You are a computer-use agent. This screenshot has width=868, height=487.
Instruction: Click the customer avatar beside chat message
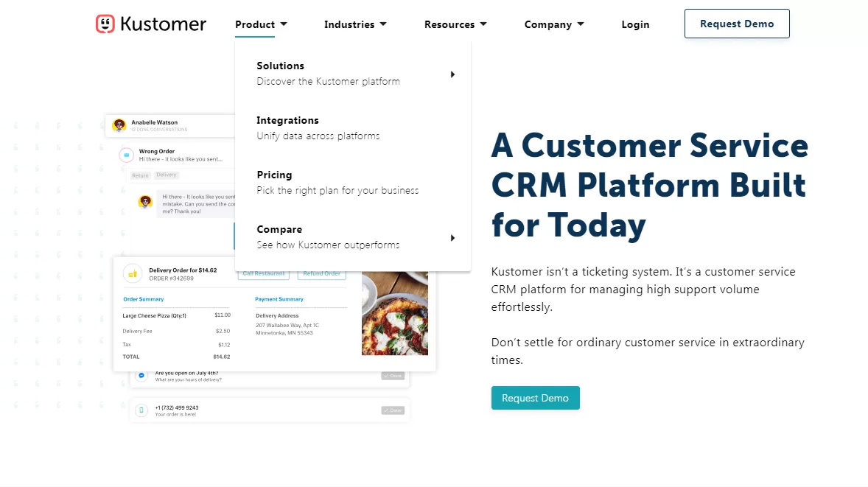[x=146, y=202]
